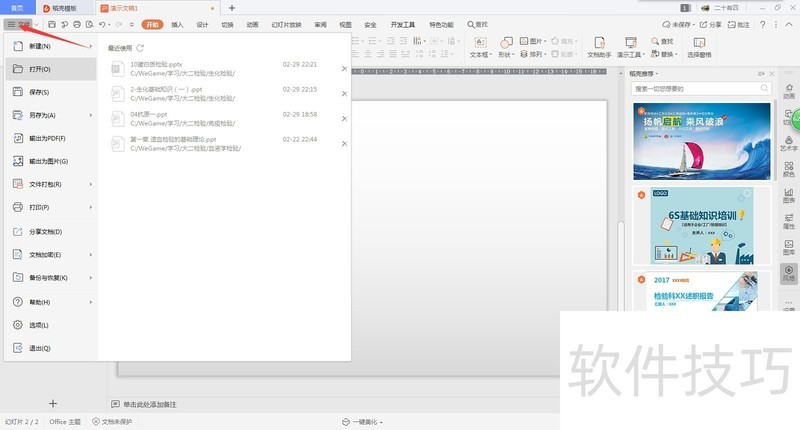Click the Save icon in quick toolbar
This screenshot has height=430, width=800.
[52, 24]
